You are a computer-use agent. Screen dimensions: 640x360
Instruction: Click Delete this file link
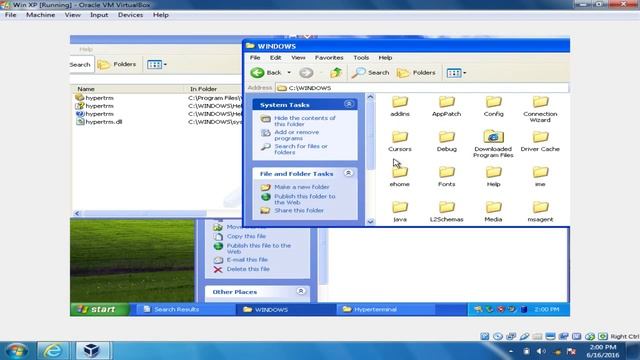click(x=248, y=269)
